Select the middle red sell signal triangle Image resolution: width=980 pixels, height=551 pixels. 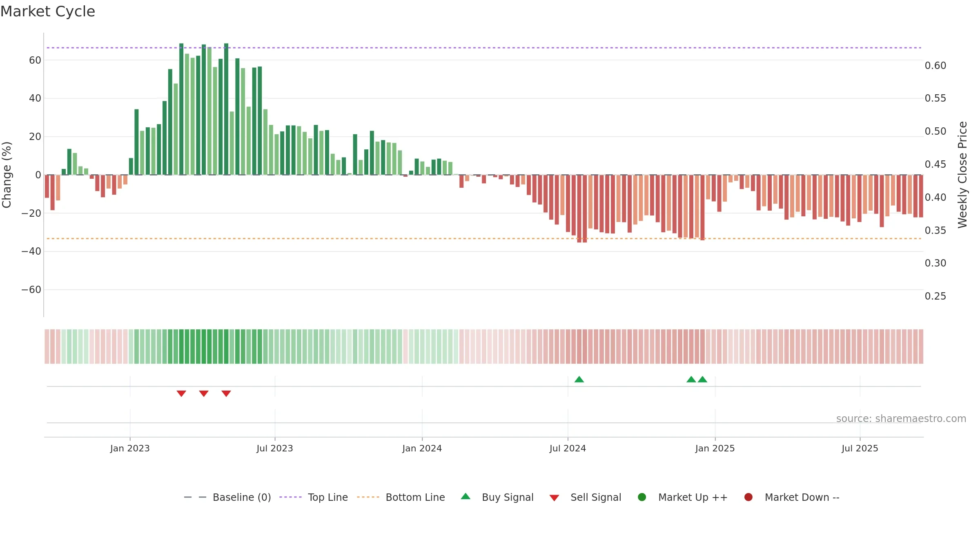204,393
